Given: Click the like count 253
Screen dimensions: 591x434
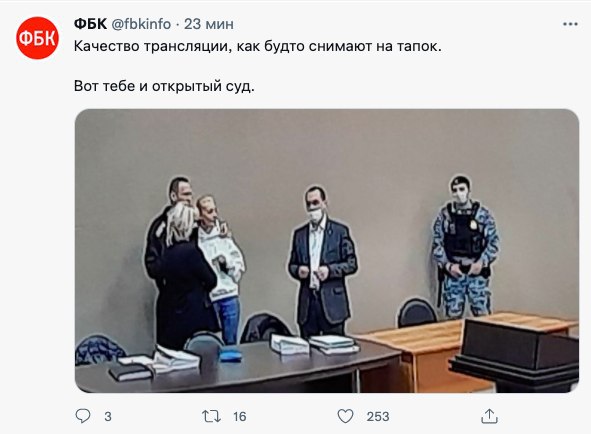Looking at the screenshot, I should [x=378, y=417].
